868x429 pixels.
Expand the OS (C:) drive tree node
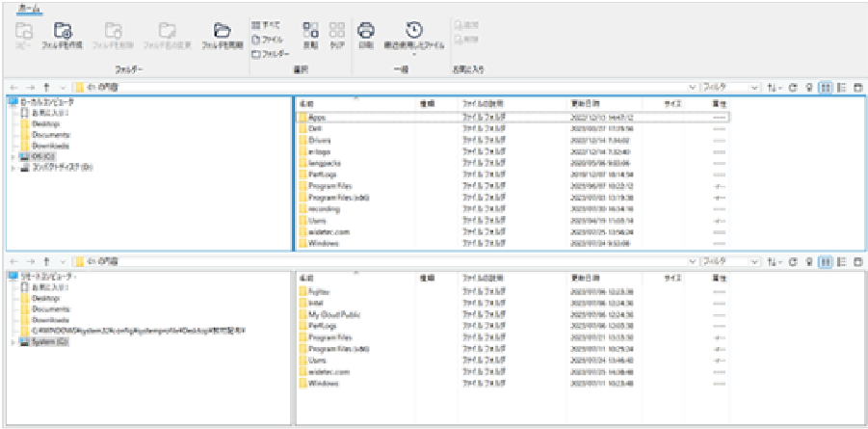12,155
